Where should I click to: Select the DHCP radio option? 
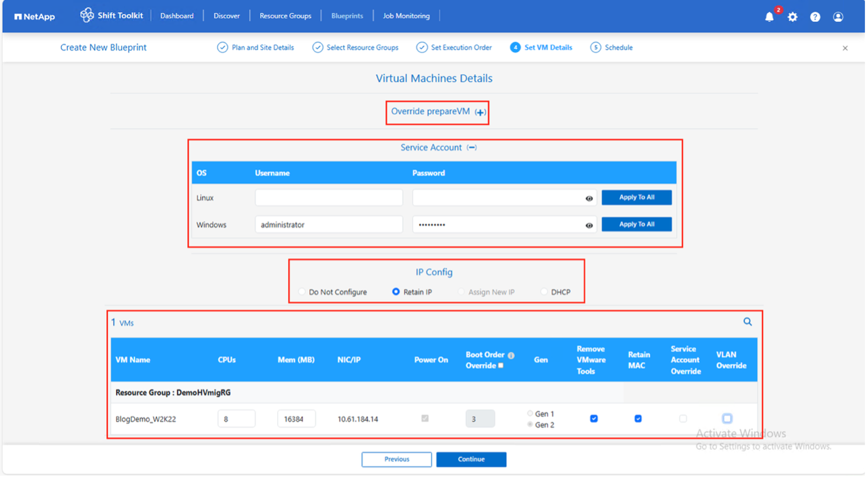tap(544, 292)
